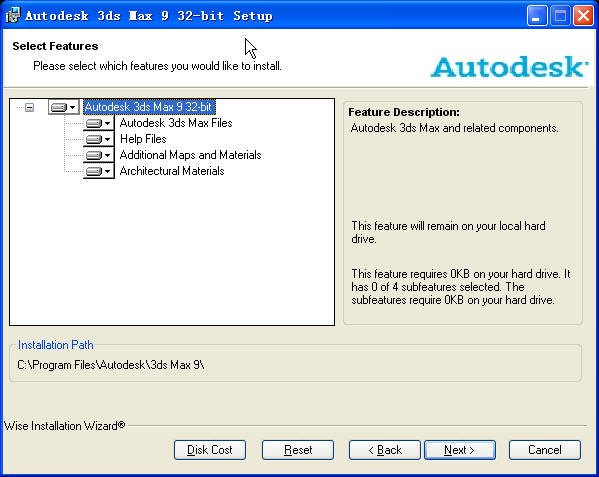Select the Help Files feature
Image resolution: width=599 pixels, height=477 pixels.
(x=143, y=139)
